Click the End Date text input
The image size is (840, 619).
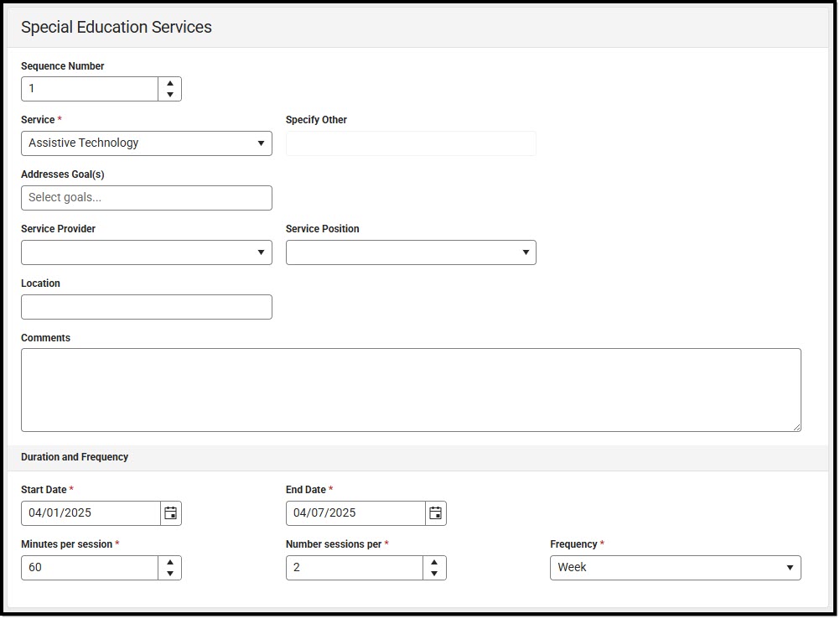click(355, 513)
